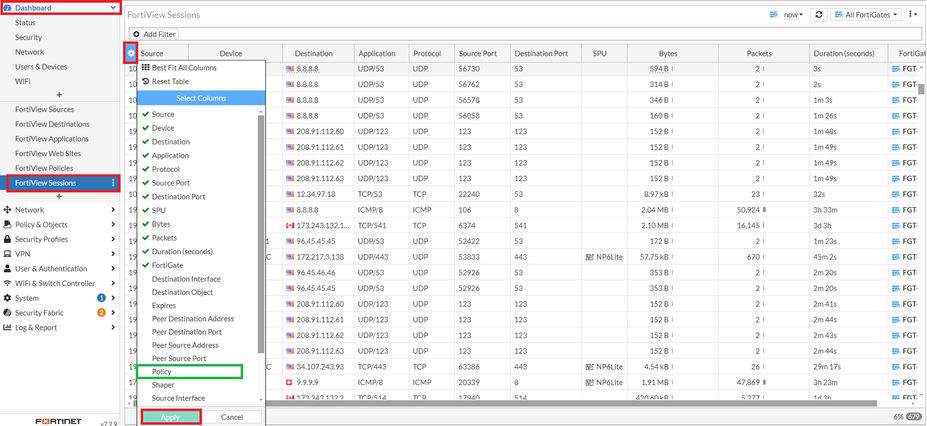Collapse the Dashboard menu section
927x426 pixels.
point(114,8)
